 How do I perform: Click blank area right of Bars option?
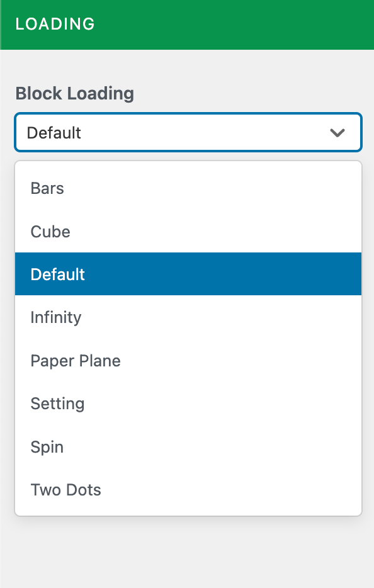(x=212, y=188)
